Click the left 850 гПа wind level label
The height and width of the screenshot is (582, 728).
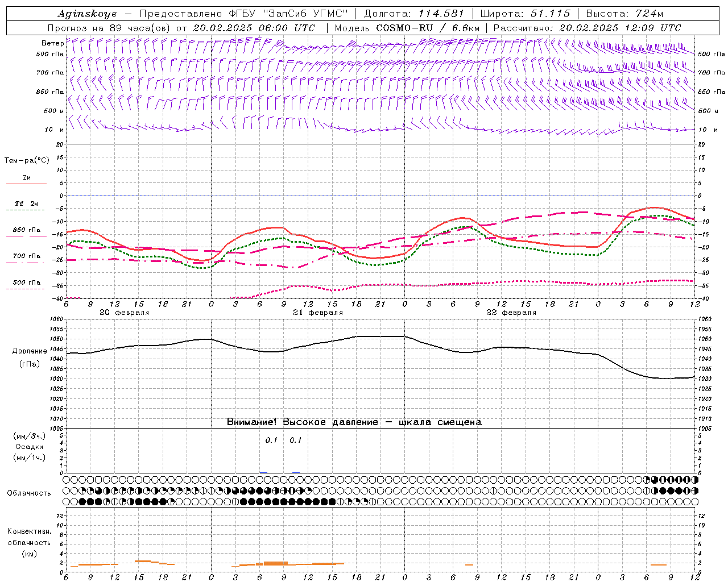point(50,92)
